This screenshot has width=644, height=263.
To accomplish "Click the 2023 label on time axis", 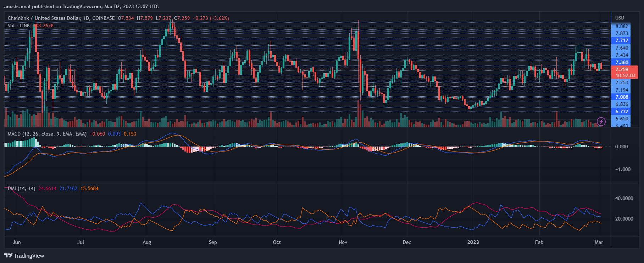I will 473,242.
